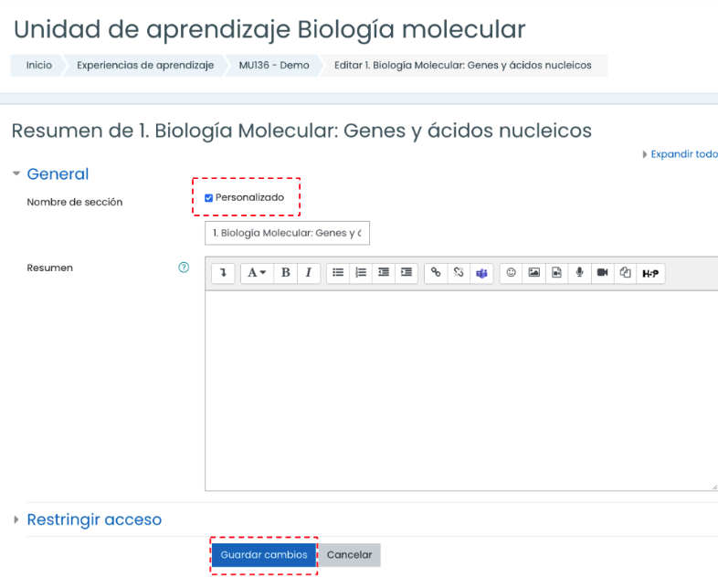Remove link with the unlink icon
Image resolution: width=718 pixels, height=588 pixels.
pyautogui.click(x=459, y=273)
